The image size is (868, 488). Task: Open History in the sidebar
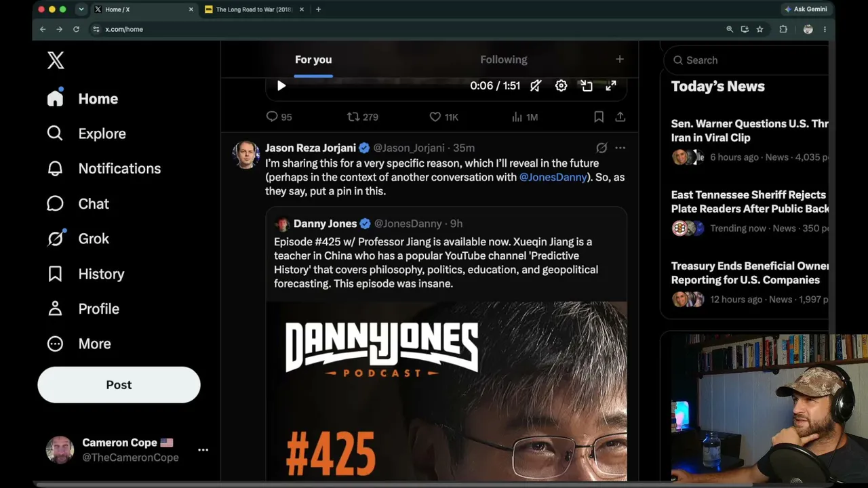[x=85, y=274]
